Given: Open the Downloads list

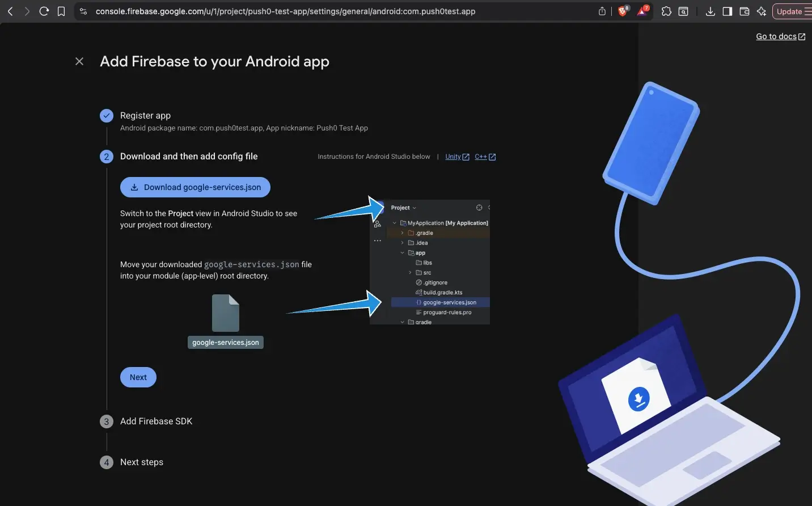Looking at the screenshot, I should 710,11.
